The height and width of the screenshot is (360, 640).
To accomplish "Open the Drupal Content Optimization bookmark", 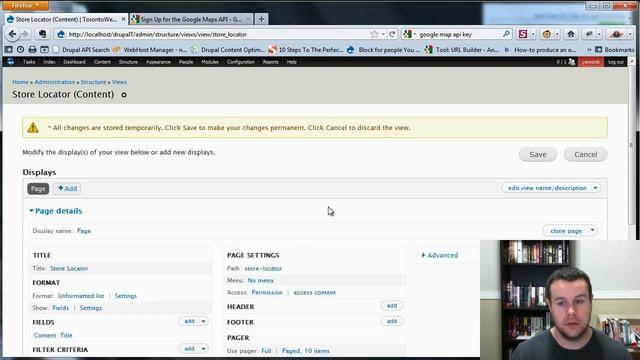I will pyautogui.click(x=228, y=50).
